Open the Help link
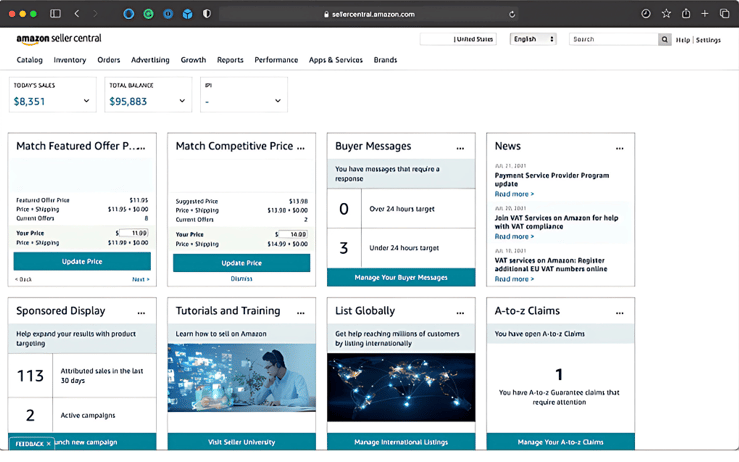 (x=682, y=40)
